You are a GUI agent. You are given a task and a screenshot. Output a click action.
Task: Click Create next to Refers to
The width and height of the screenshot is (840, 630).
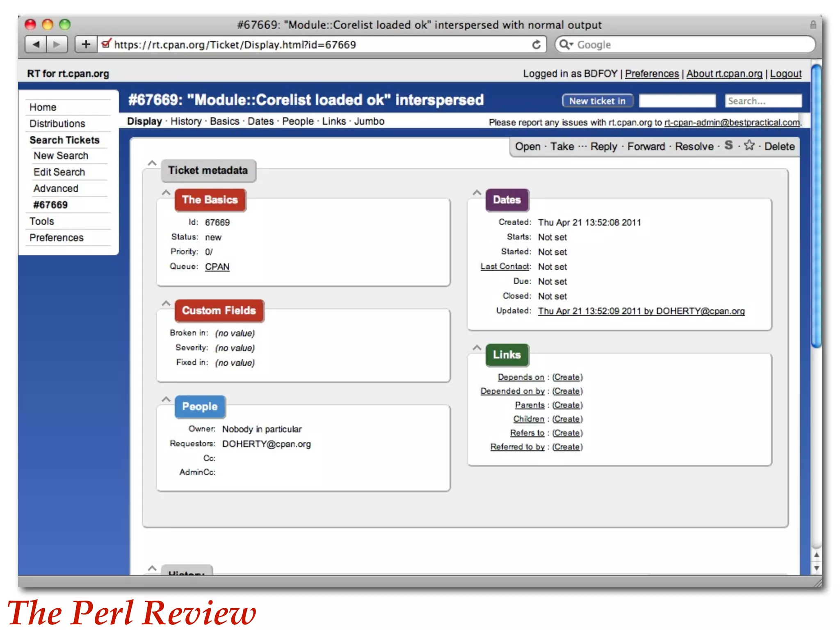pyautogui.click(x=567, y=433)
